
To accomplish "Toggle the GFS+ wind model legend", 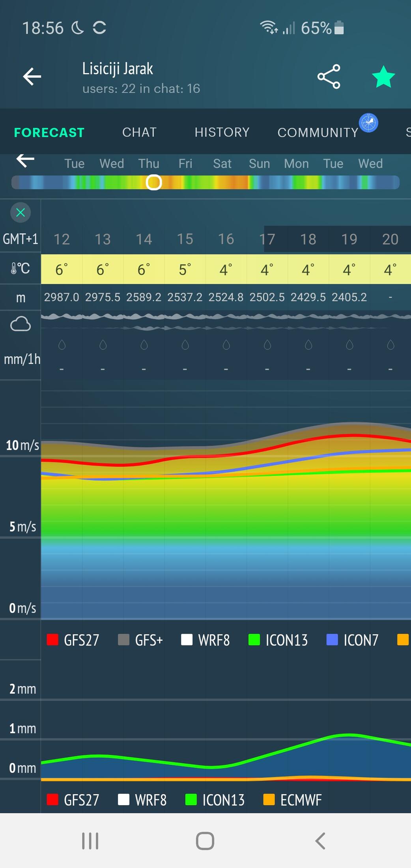I will (x=140, y=640).
